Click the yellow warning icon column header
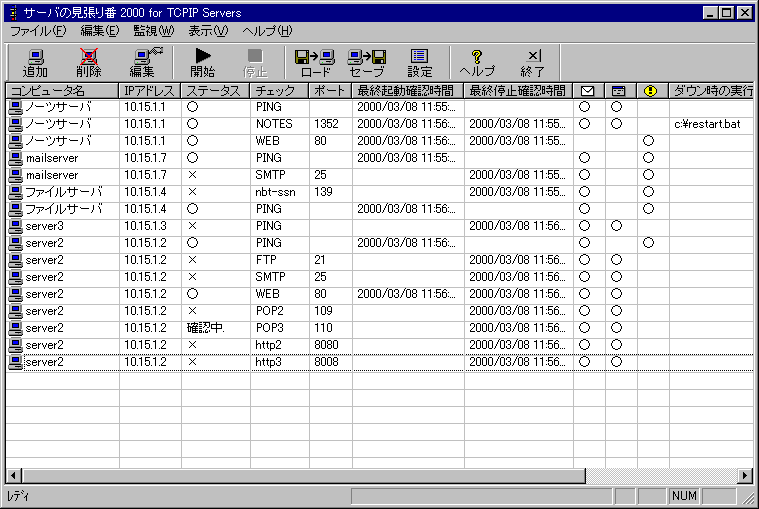The height and width of the screenshot is (509, 759). pyautogui.click(x=650, y=91)
